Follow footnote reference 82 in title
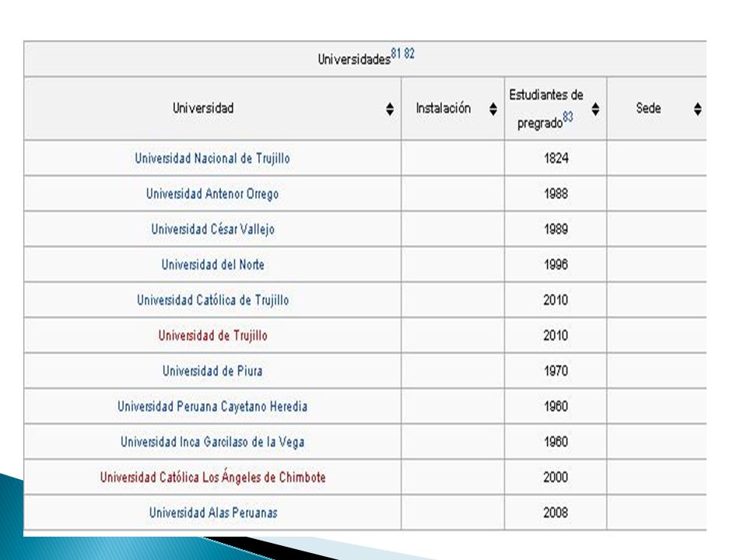747x560 pixels. pos(409,53)
